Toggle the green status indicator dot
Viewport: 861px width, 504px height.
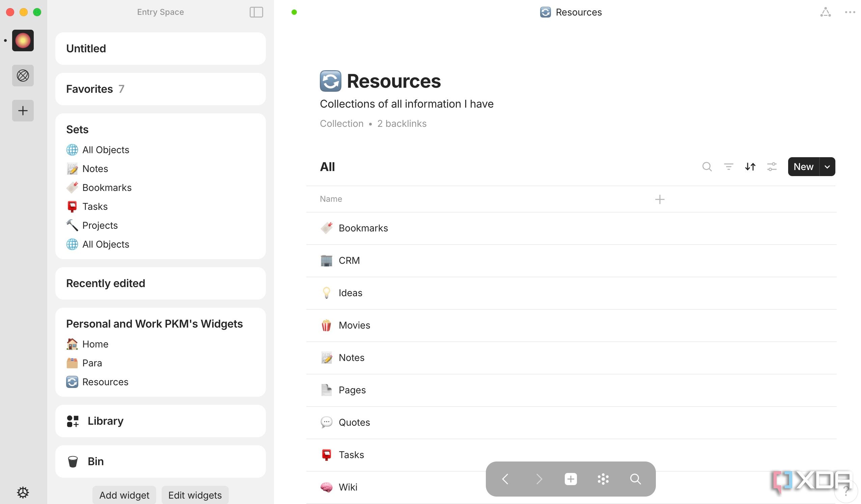[294, 12]
